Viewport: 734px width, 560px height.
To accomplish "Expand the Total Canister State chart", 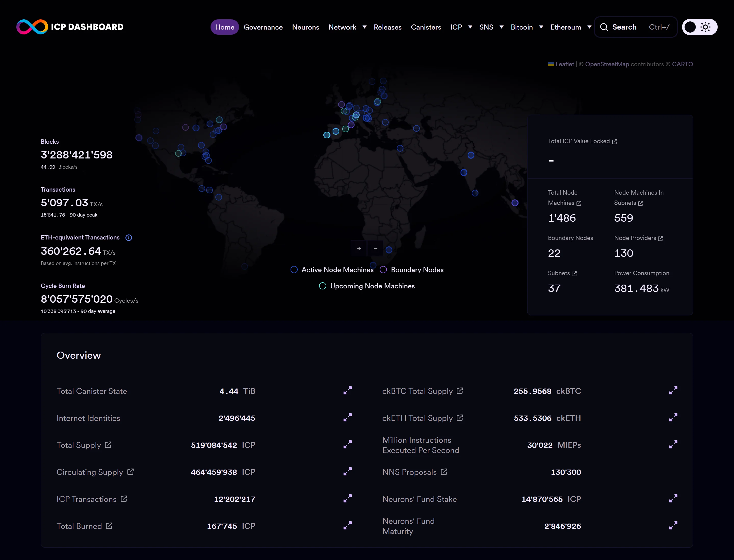I will click(x=347, y=390).
